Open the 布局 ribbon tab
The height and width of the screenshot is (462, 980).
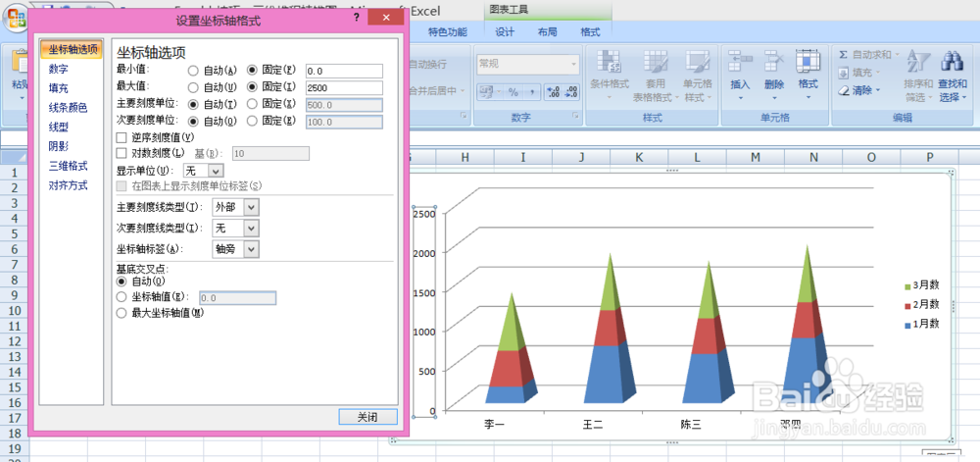548,32
